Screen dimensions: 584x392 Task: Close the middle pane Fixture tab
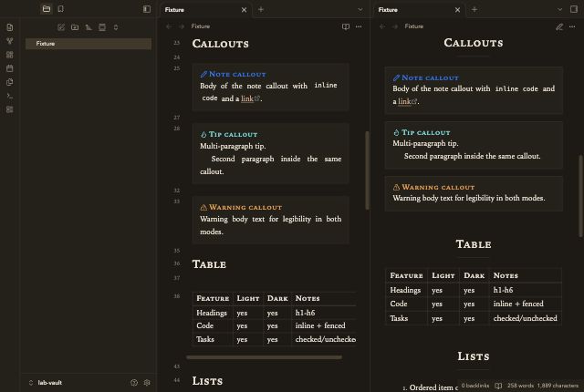244,10
